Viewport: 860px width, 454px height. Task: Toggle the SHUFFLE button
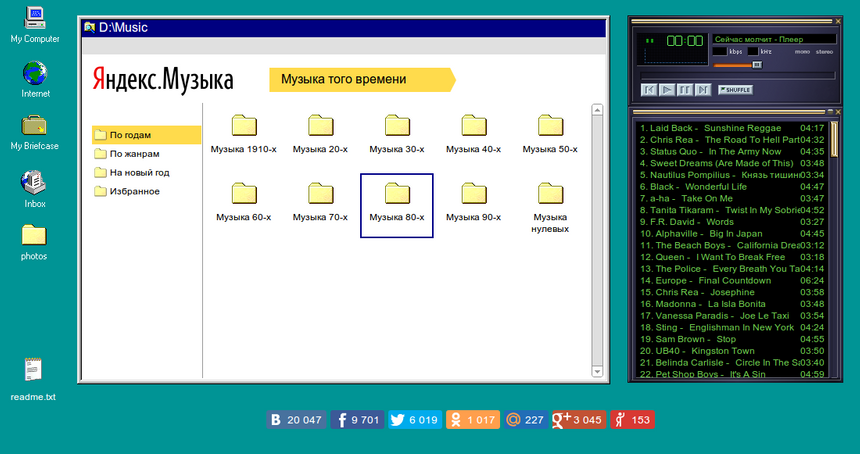pos(735,90)
